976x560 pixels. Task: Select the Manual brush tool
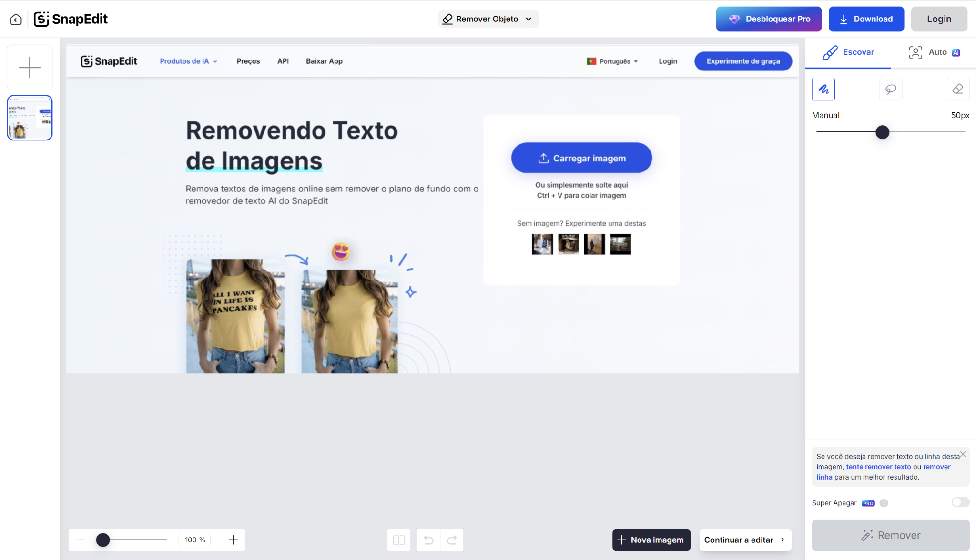(823, 89)
